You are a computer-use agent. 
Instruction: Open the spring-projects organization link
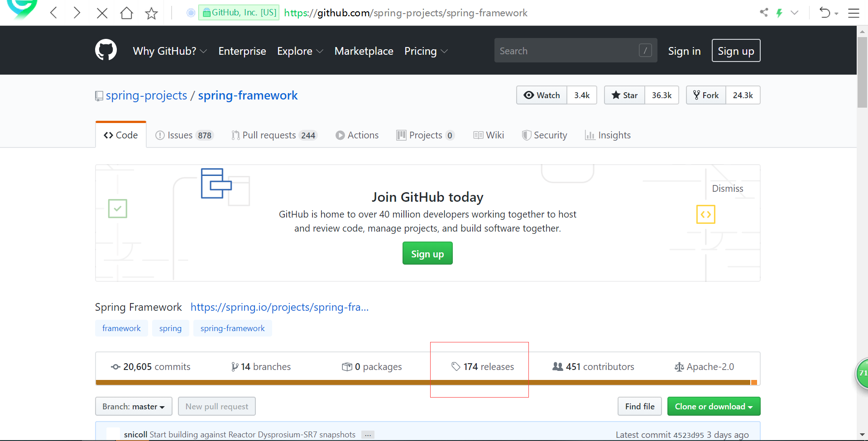point(146,95)
